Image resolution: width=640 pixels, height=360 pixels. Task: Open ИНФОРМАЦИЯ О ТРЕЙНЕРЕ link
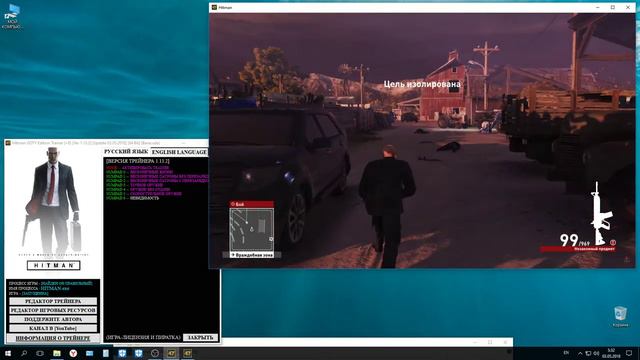tap(53, 338)
